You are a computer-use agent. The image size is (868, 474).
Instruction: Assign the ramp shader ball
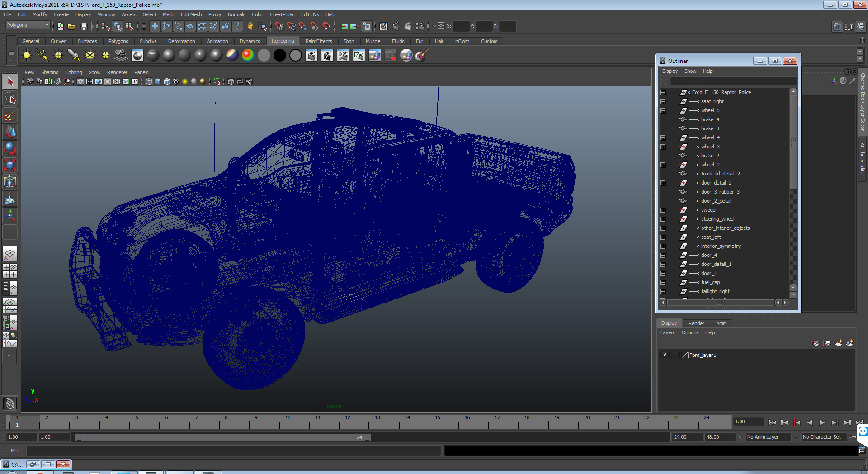pyautogui.click(x=248, y=56)
